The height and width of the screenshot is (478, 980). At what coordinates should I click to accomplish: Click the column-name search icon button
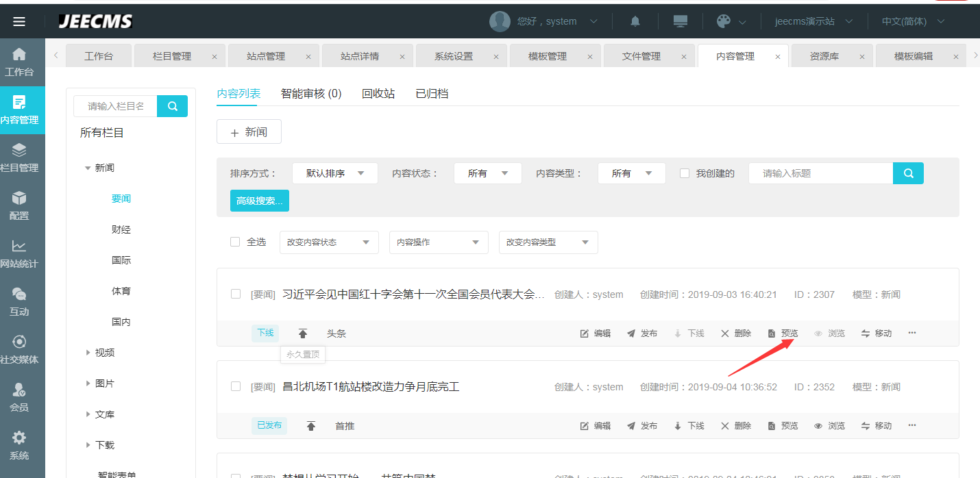172,106
